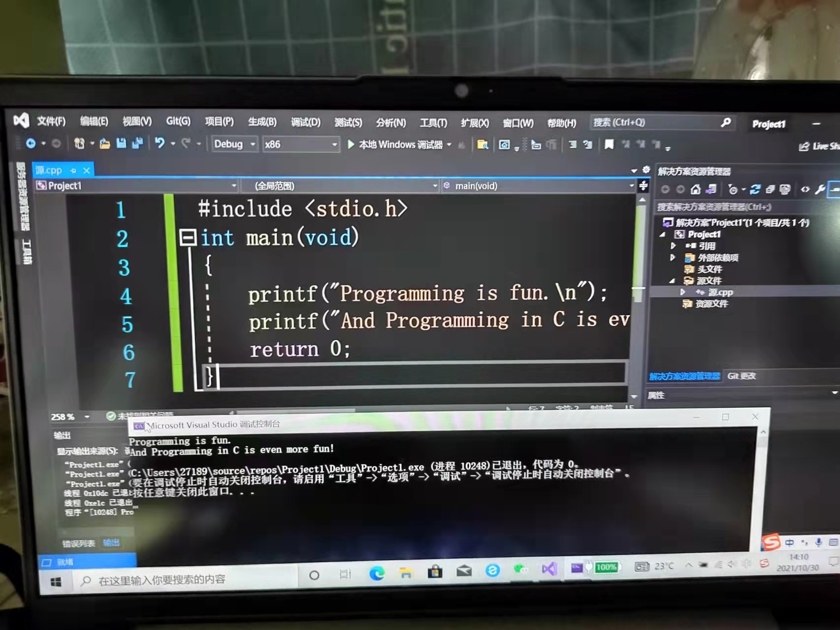Screen dimensions: 840x630
Task: Click the home icon in solution explorer
Action: [695, 189]
